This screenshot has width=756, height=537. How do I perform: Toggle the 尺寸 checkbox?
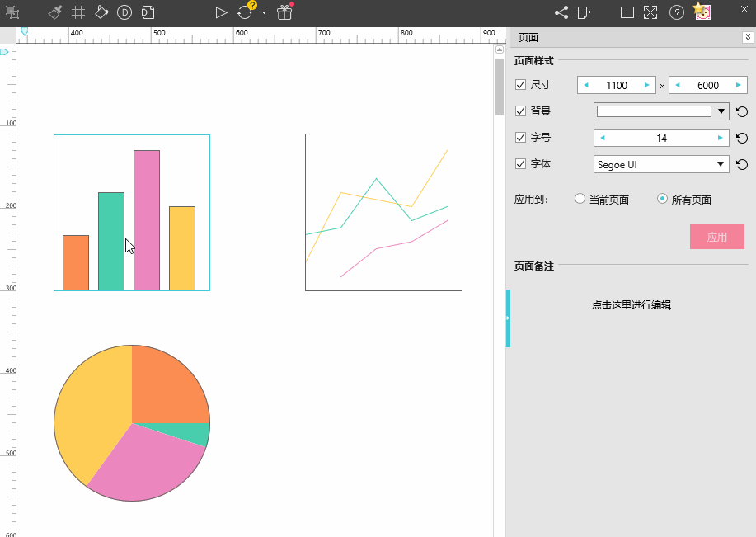pyautogui.click(x=520, y=84)
